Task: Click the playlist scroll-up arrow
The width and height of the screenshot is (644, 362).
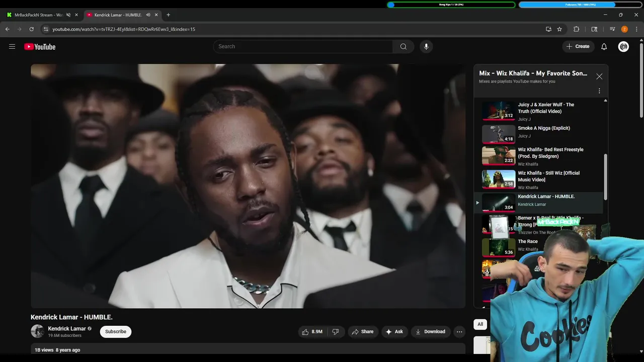Action: pos(605,101)
